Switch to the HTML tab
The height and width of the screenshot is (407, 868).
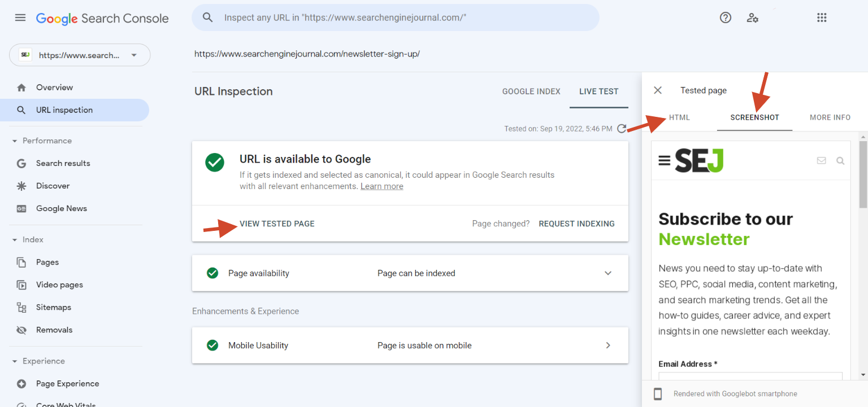pyautogui.click(x=679, y=117)
